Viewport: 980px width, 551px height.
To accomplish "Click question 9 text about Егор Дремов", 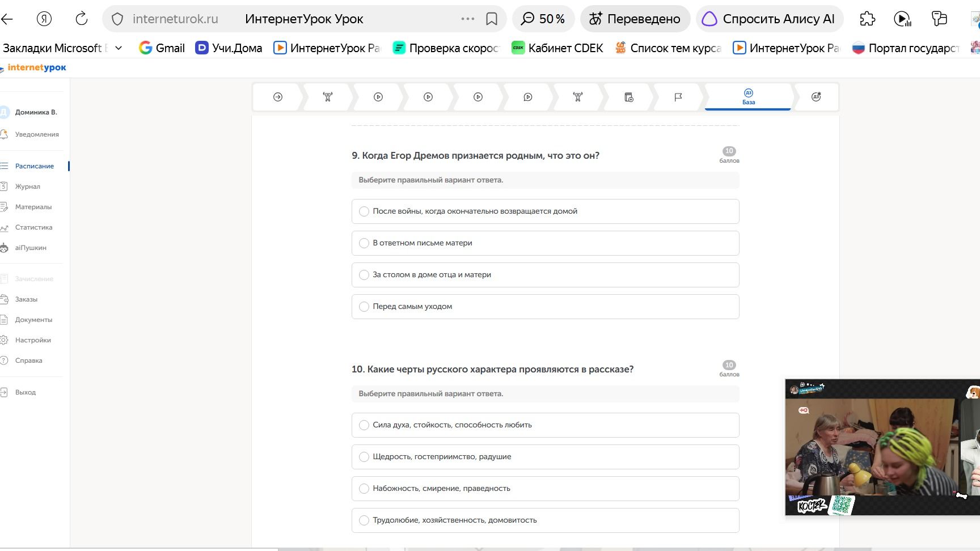I will [475, 155].
